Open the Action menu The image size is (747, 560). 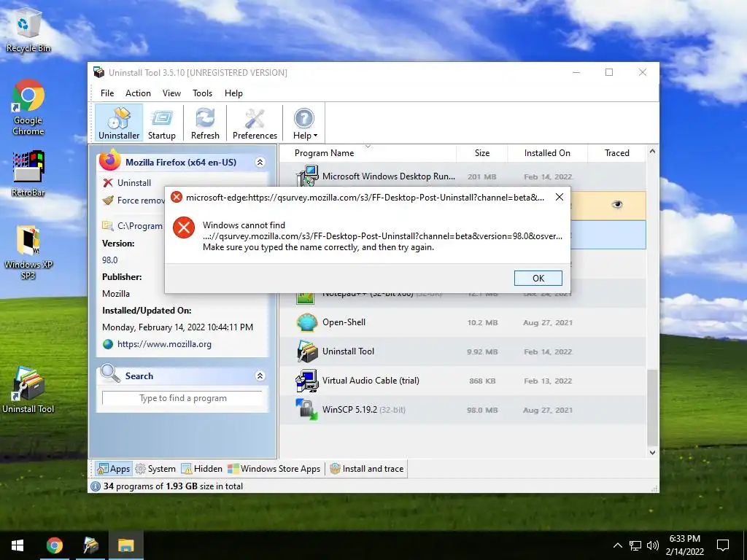click(138, 93)
